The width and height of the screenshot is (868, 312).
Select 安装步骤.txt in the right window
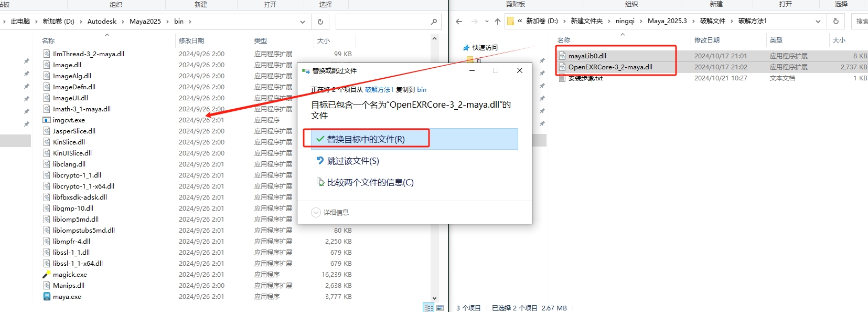click(x=585, y=78)
